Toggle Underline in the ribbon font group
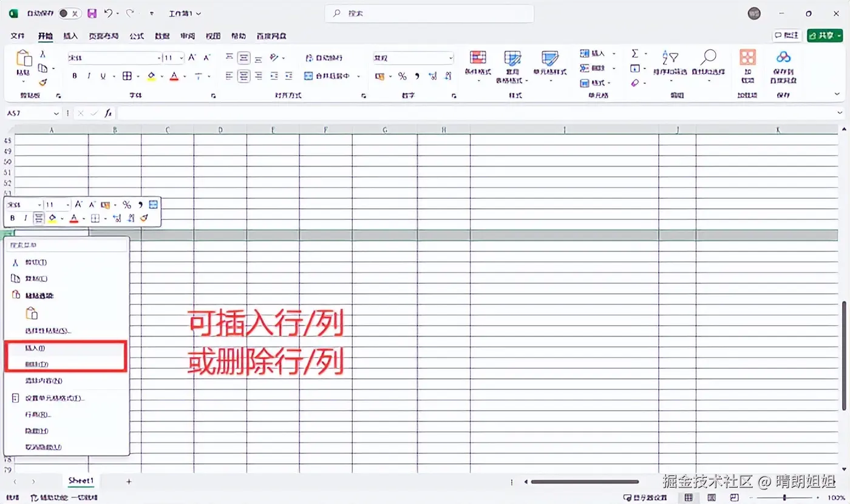 (x=103, y=76)
